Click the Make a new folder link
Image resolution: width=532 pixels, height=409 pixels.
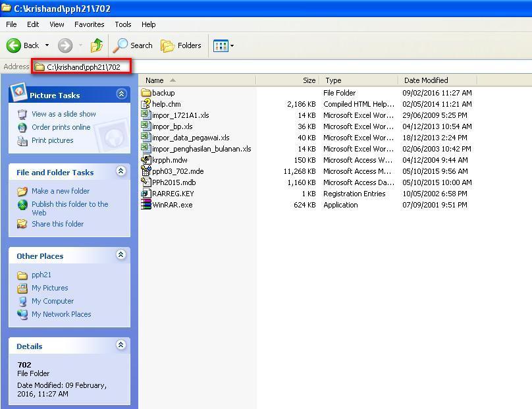point(60,191)
